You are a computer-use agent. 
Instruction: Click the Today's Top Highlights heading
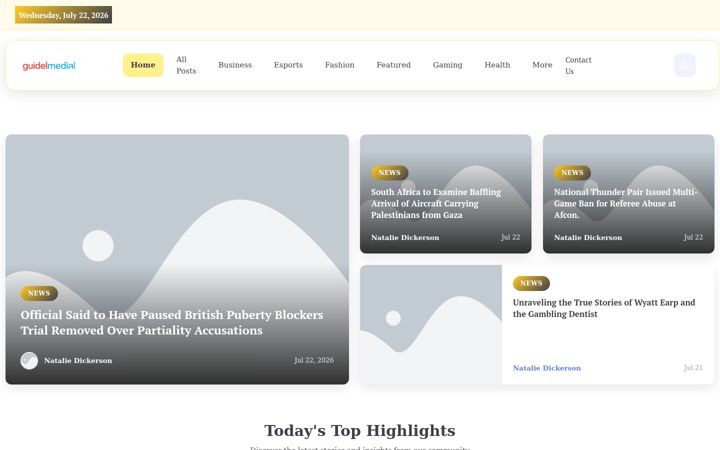tap(360, 431)
